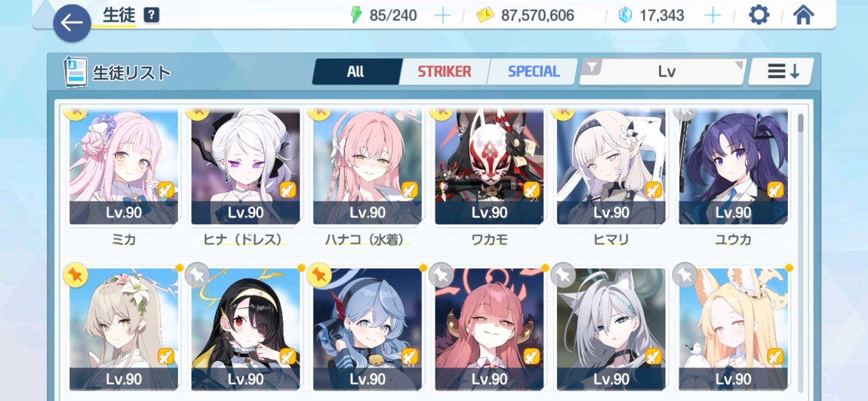Toggle the gray pin on the fox-eared blonde student
The width and height of the screenshot is (868, 401).
click(x=685, y=276)
